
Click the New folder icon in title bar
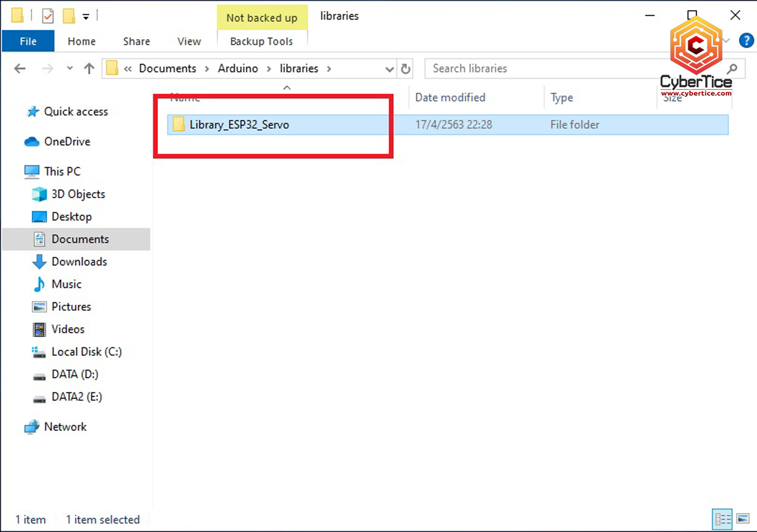click(x=69, y=16)
